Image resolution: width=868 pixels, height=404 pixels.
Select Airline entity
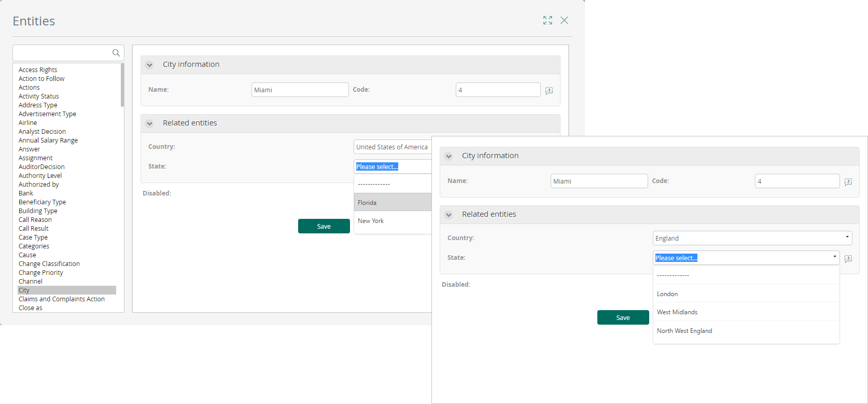coord(28,122)
